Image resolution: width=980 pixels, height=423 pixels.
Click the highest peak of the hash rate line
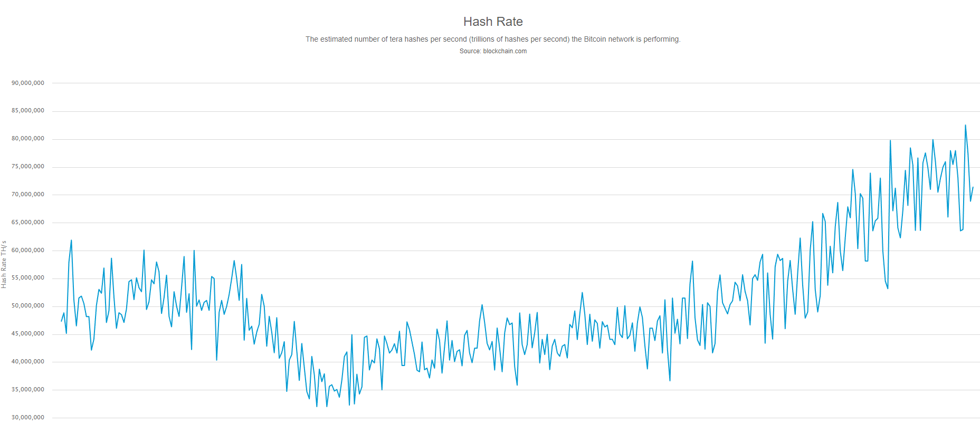coord(965,126)
